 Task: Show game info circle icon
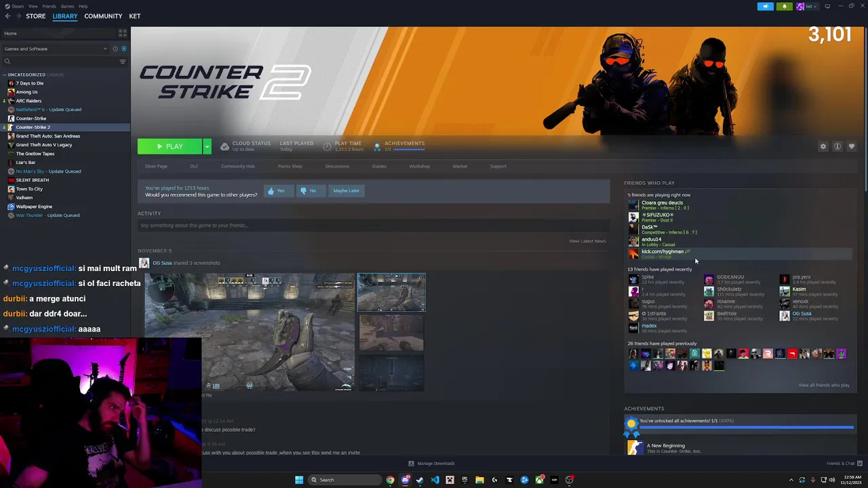pyautogui.click(x=837, y=146)
